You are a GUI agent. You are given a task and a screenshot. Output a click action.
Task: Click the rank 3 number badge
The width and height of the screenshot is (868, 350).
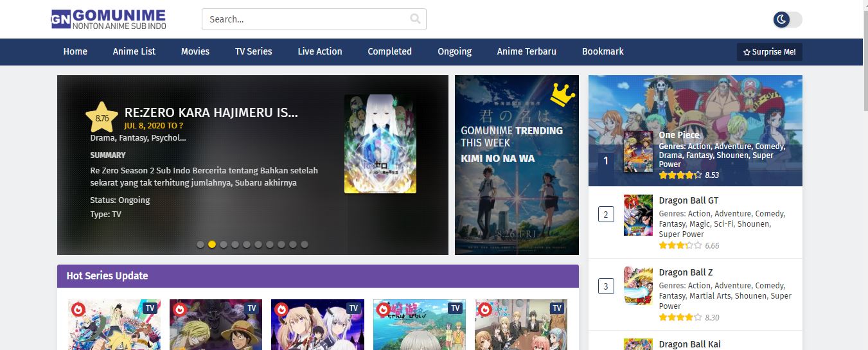(x=606, y=286)
